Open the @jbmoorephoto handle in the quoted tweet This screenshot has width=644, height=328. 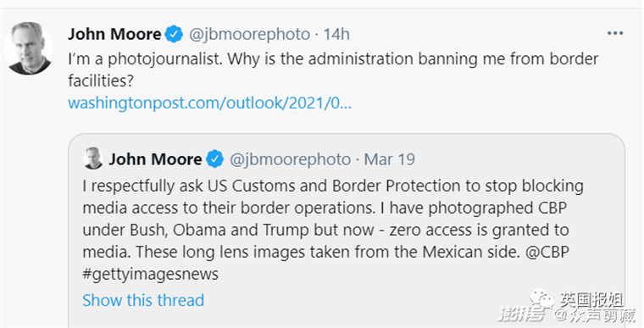coord(290,159)
